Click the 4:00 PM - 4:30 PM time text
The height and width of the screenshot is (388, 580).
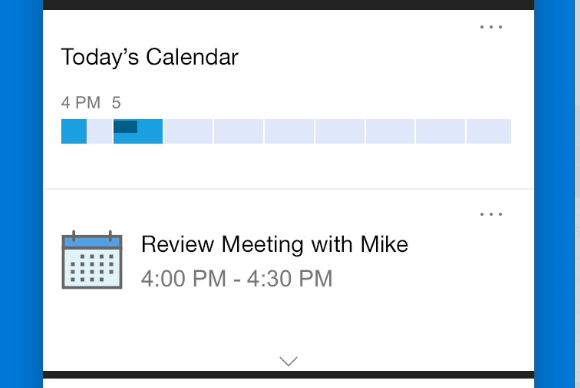237,279
